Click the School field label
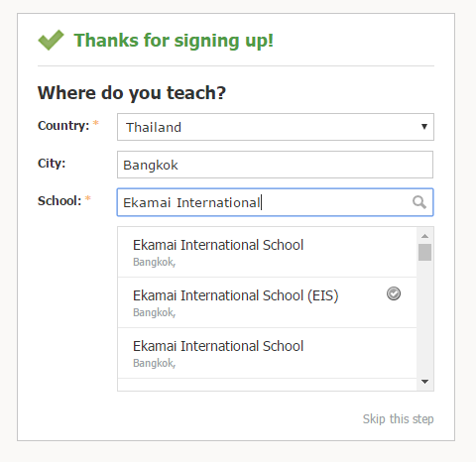Screen dimensions: 476x462 coord(59,201)
